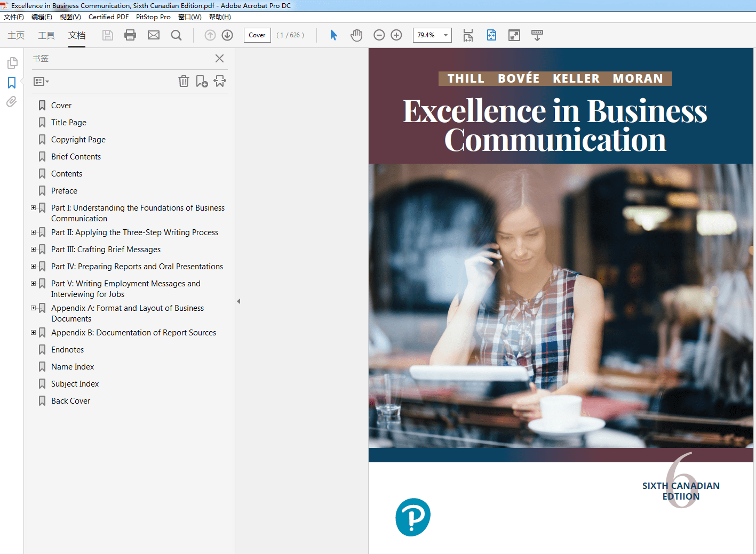Click the page number input field
The image size is (756, 554).
[x=257, y=35]
